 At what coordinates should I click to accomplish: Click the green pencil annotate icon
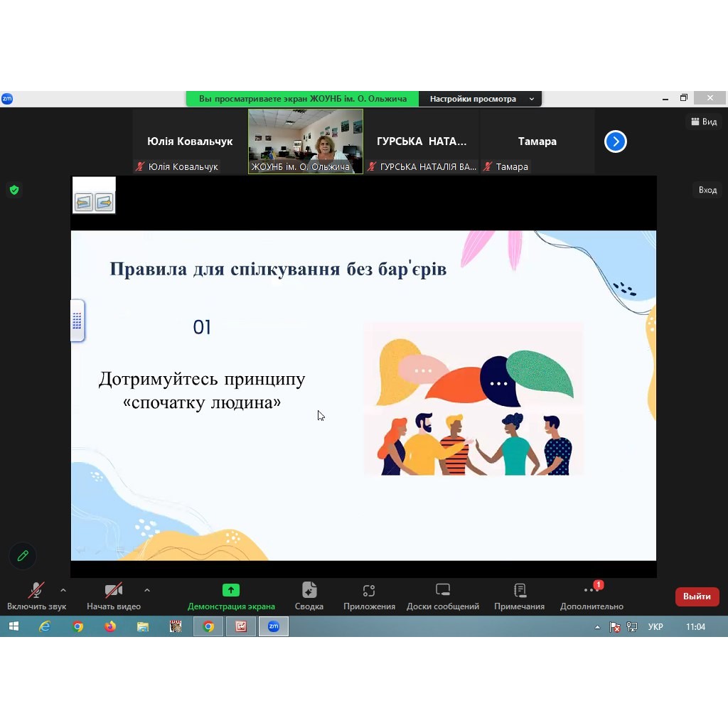23,556
